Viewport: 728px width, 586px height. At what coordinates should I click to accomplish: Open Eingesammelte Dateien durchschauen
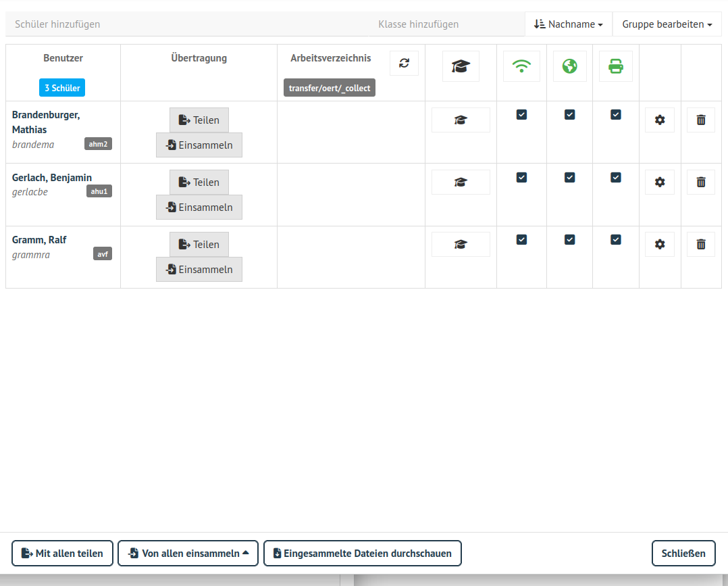tap(363, 554)
